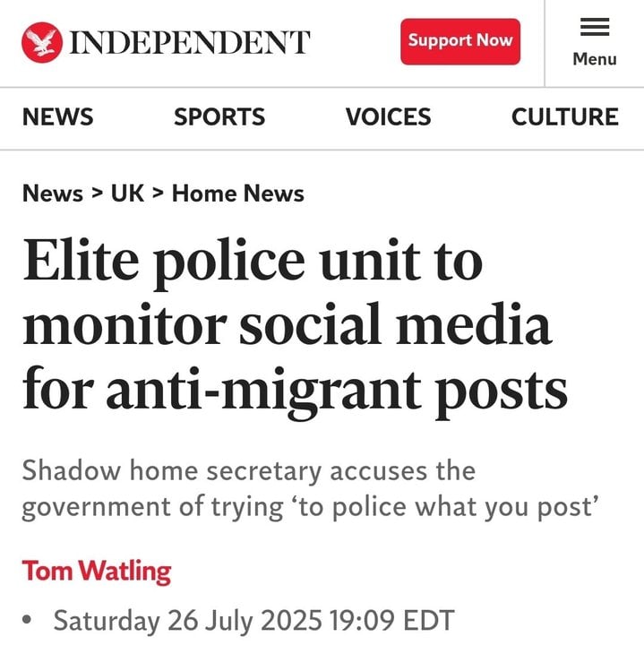Click the Support Now button

[460, 41]
